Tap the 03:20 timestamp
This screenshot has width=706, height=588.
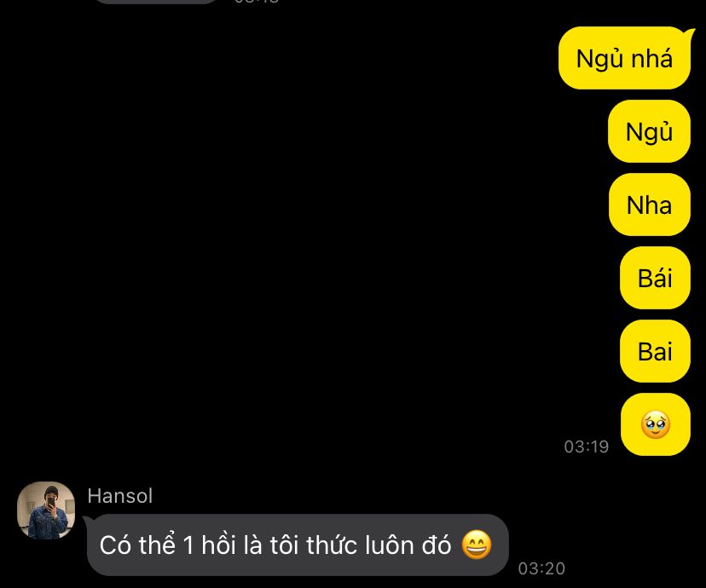tap(541, 568)
